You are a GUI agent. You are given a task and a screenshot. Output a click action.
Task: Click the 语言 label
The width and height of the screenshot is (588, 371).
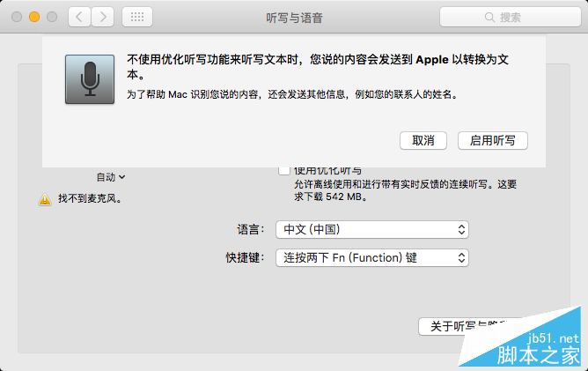click(250, 229)
